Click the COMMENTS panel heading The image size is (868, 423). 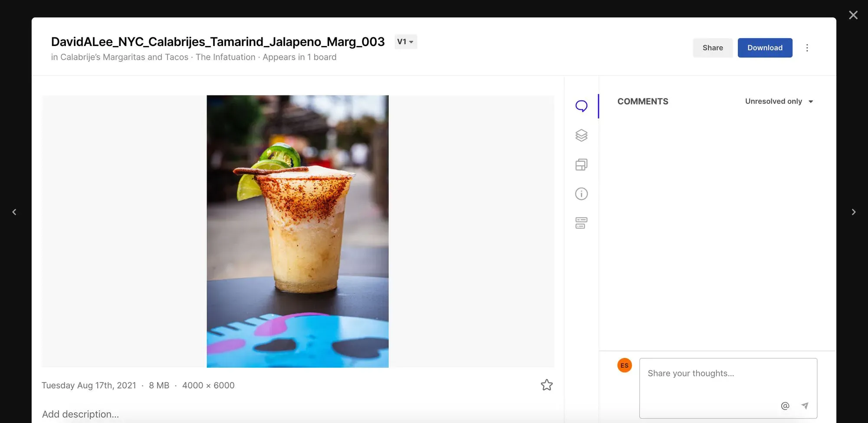pyautogui.click(x=643, y=102)
